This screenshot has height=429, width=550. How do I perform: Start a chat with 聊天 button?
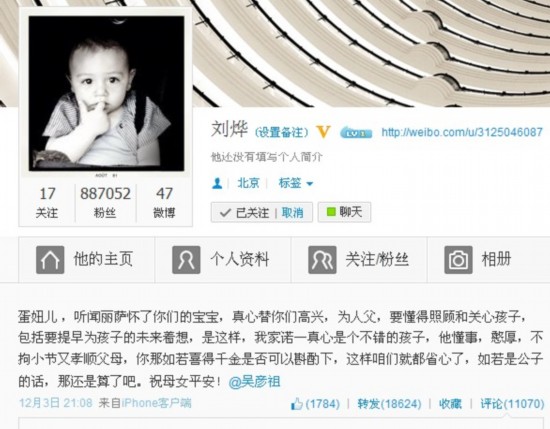[344, 212]
